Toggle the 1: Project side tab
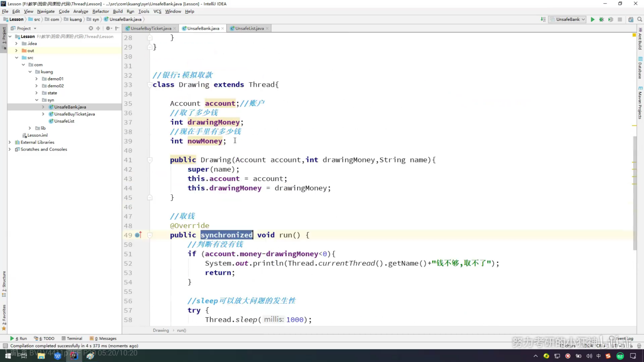 point(4,38)
